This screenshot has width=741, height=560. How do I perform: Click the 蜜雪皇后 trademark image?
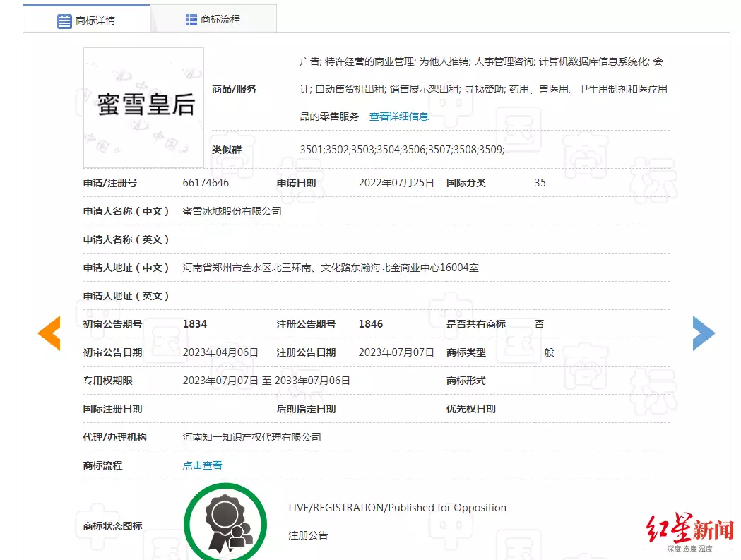pos(143,107)
